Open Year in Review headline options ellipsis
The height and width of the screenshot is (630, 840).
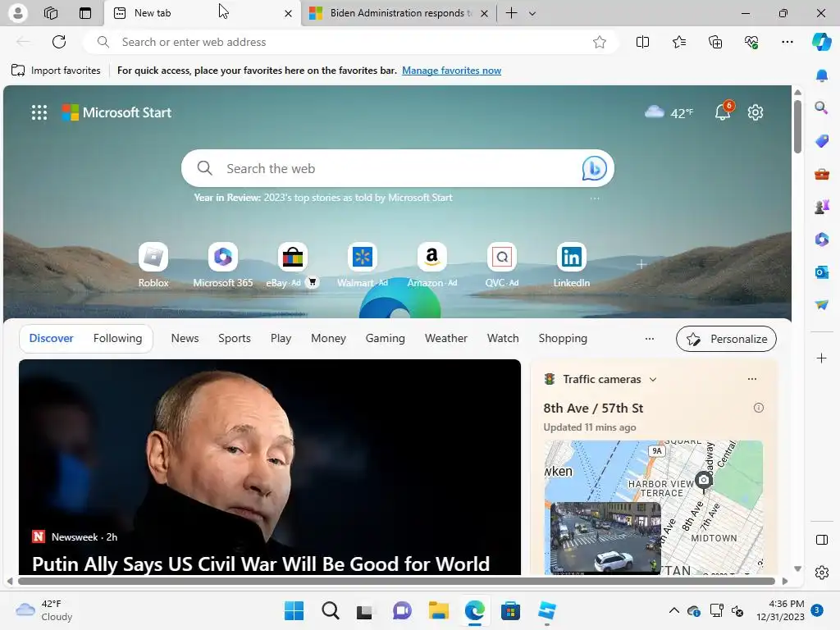(x=595, y=199)
